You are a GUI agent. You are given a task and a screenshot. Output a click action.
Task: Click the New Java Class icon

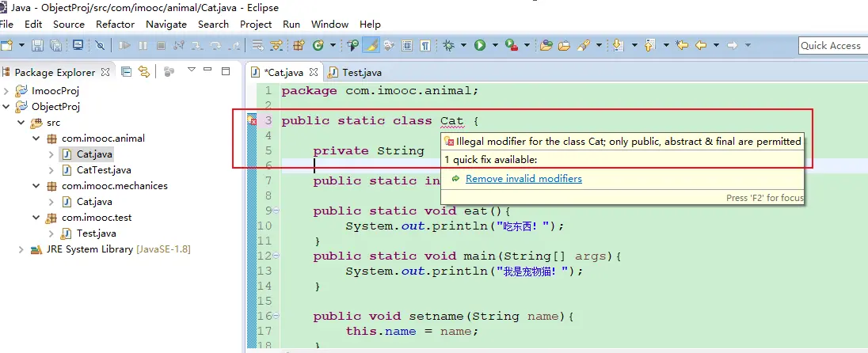(x=318, y=45)
